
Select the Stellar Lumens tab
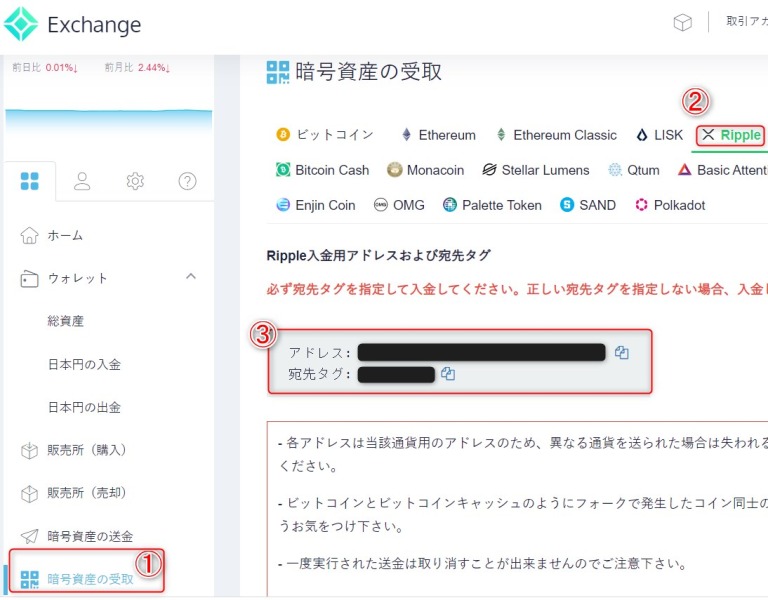click(536, 170)
